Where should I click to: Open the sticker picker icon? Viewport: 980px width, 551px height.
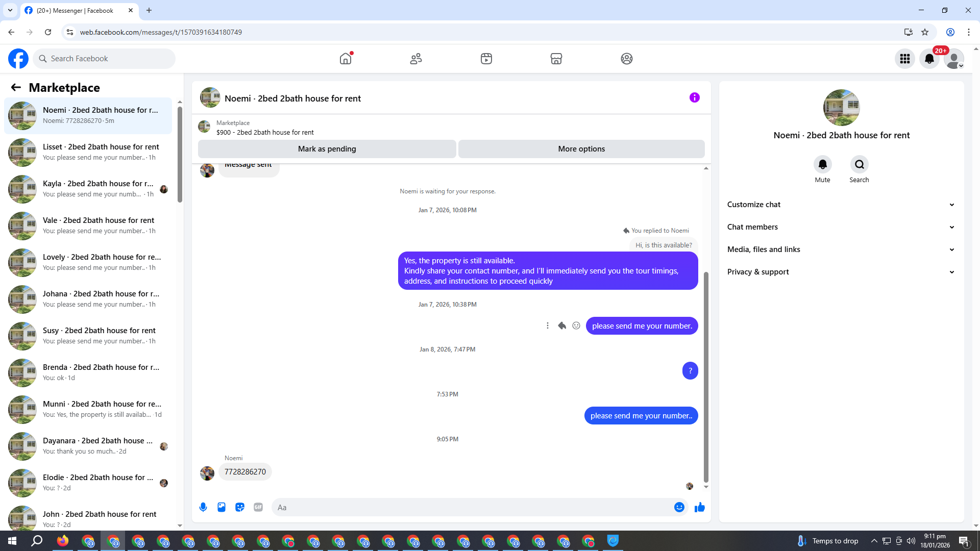[x=240, y=507]
